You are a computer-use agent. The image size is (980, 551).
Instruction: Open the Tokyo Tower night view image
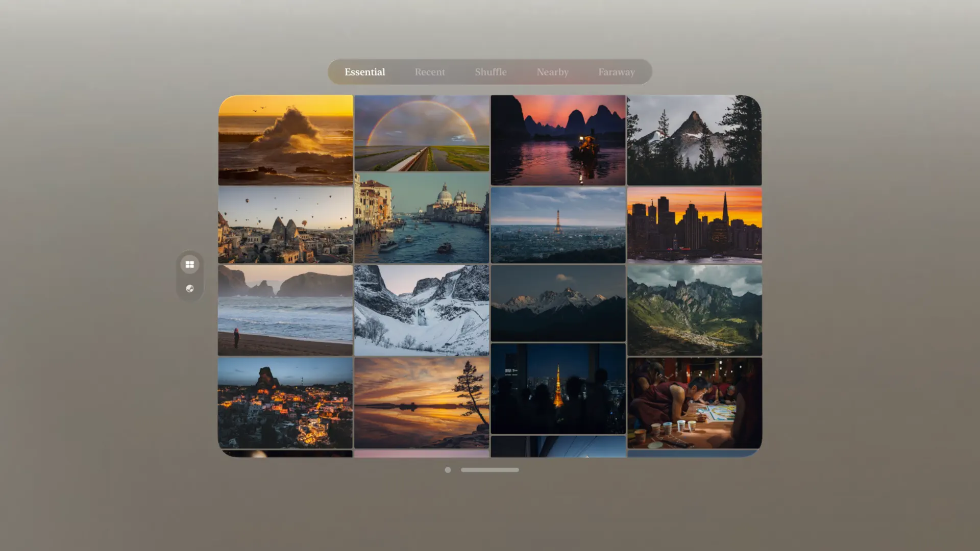tap(558, 388)
